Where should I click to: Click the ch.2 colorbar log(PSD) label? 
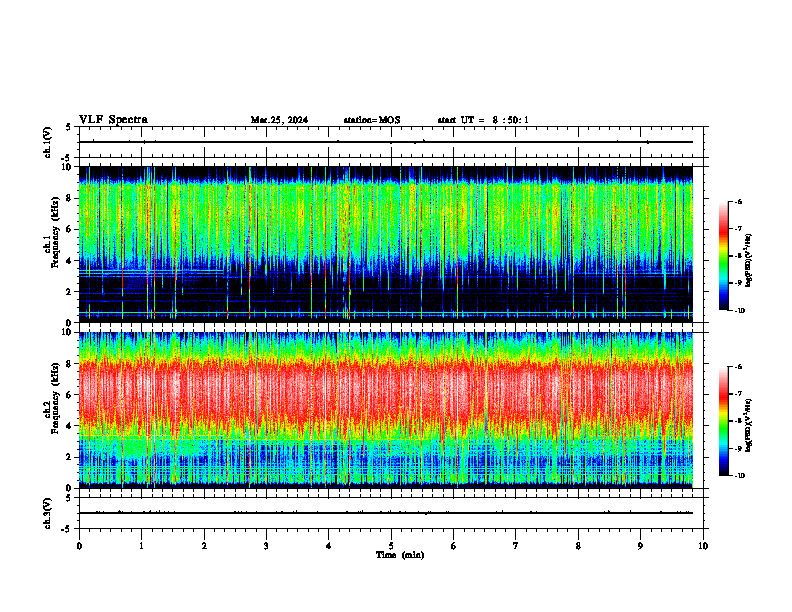pos(749,425)
